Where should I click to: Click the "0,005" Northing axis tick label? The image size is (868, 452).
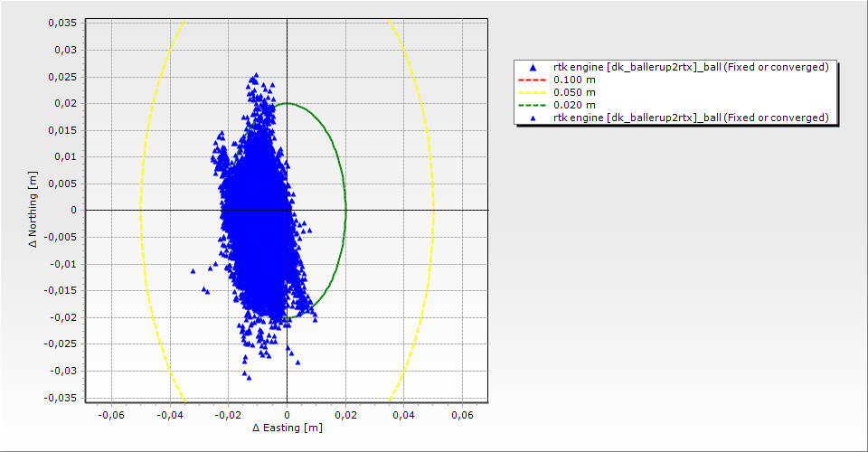click(62, 184)
